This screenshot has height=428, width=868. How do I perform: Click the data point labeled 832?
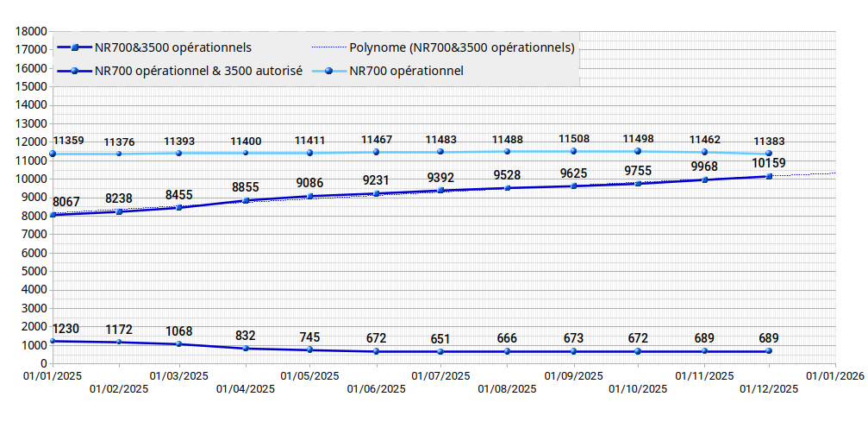pos(246,349)
